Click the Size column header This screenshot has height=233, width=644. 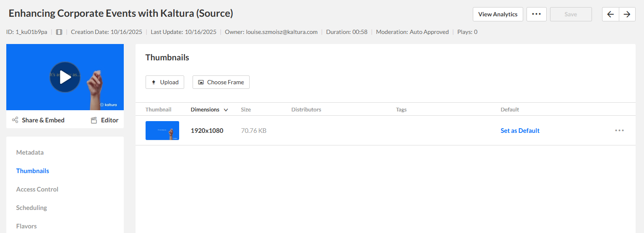click(x=246, y=110)
